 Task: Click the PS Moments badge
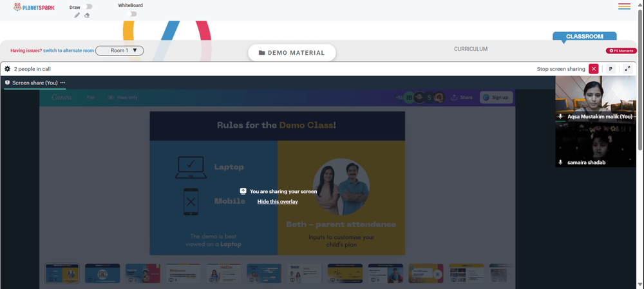pos(621,50)
